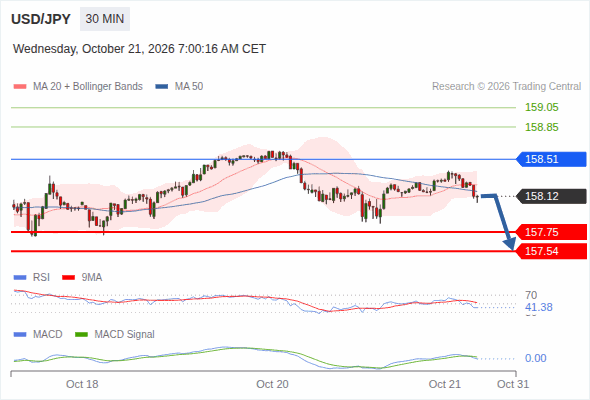Click the blue 158.51 pivot price tag
590x400 pixels.
(551, 159)
